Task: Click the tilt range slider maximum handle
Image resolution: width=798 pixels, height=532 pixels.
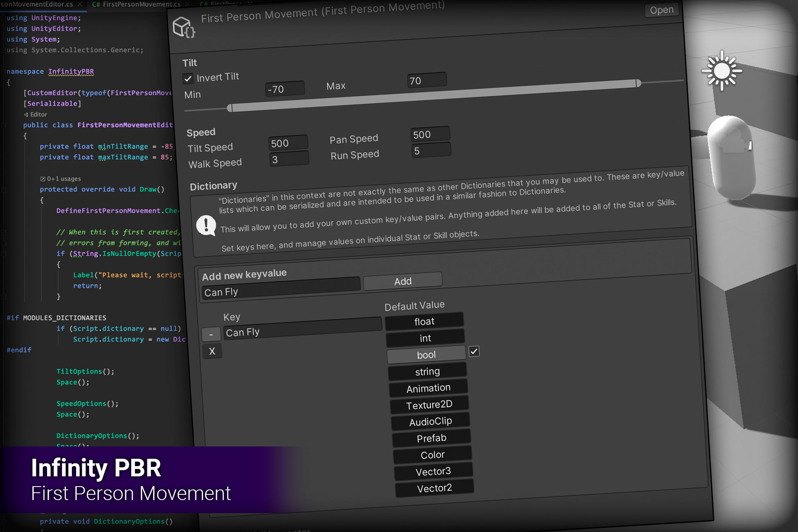Action: [x=638, y=83]
